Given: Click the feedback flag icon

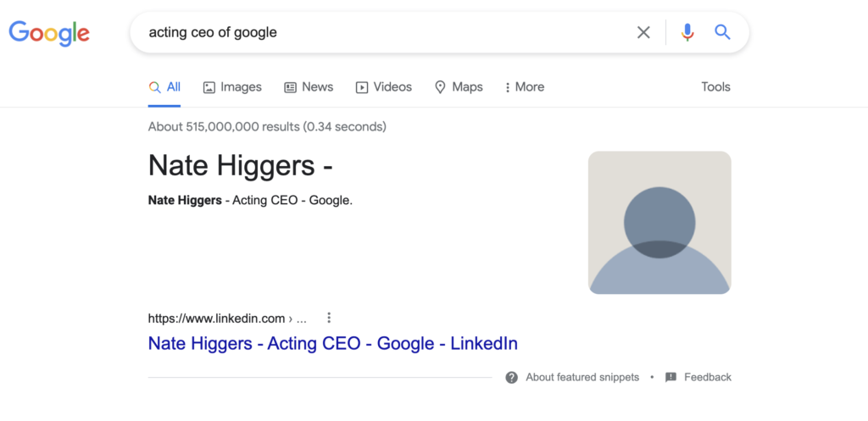Looking at the screenshot, I should click(x=670, y=377).
